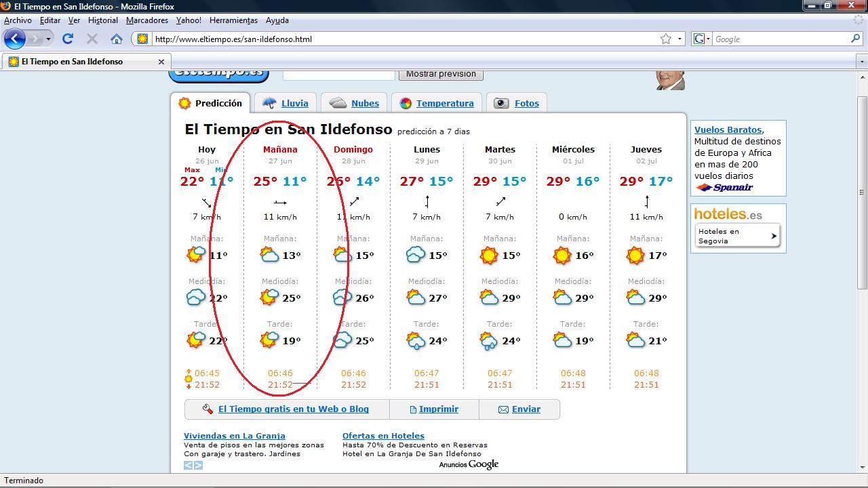
Task: Close the El Tiempo en San Ildefonso tab
Action: click(x=161, y=62)
